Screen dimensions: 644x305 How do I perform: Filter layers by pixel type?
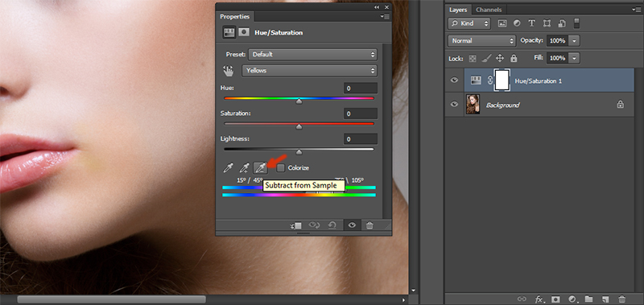pyautogui.click(x=502, y=23)
